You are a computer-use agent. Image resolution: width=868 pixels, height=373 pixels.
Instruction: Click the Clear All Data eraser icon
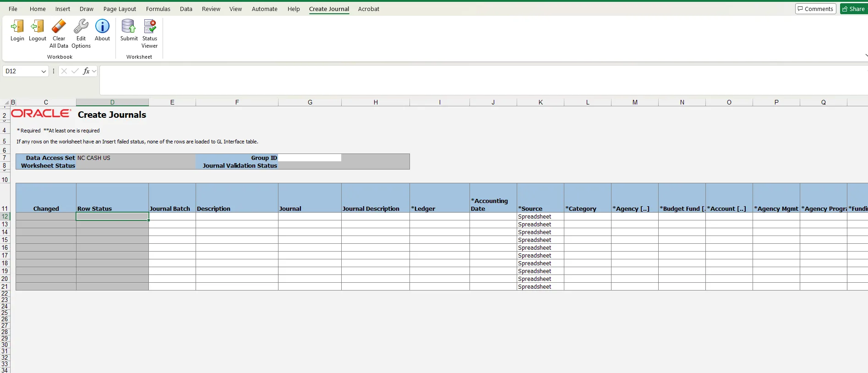[59, 27]
